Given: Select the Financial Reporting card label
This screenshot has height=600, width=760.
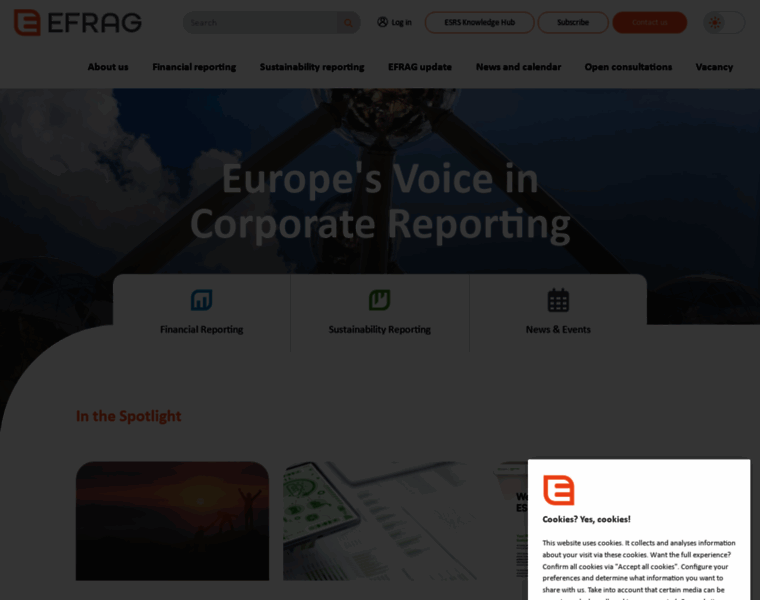Looking at the screenshot, I should point(202,329).
